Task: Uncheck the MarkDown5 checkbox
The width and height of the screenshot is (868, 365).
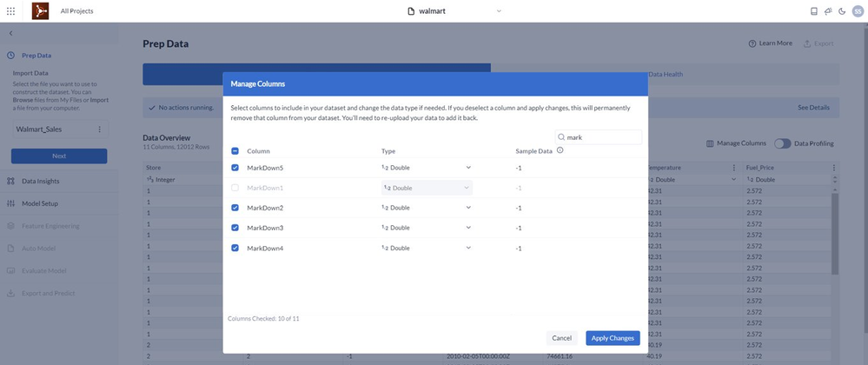Action: pyautogui.click(x=235, y=167)
